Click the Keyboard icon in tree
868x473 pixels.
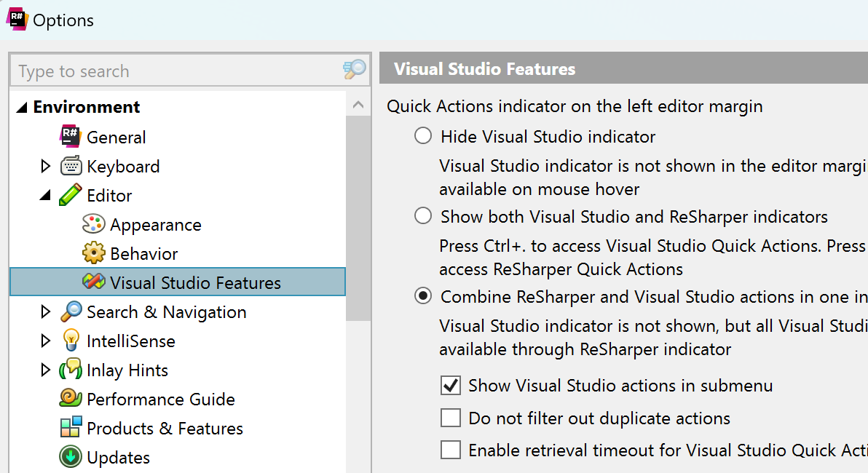[71, 166]
